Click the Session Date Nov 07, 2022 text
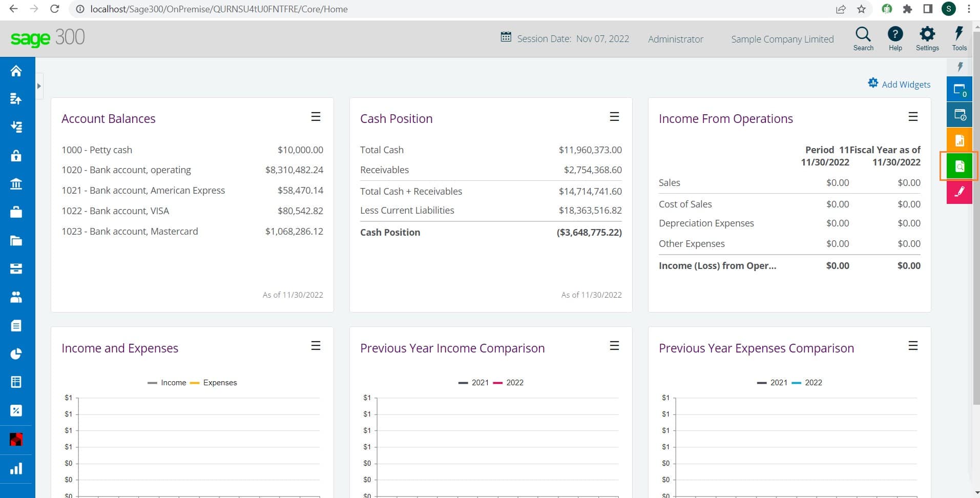Viewport: 980px width, 498px height. 573,39
